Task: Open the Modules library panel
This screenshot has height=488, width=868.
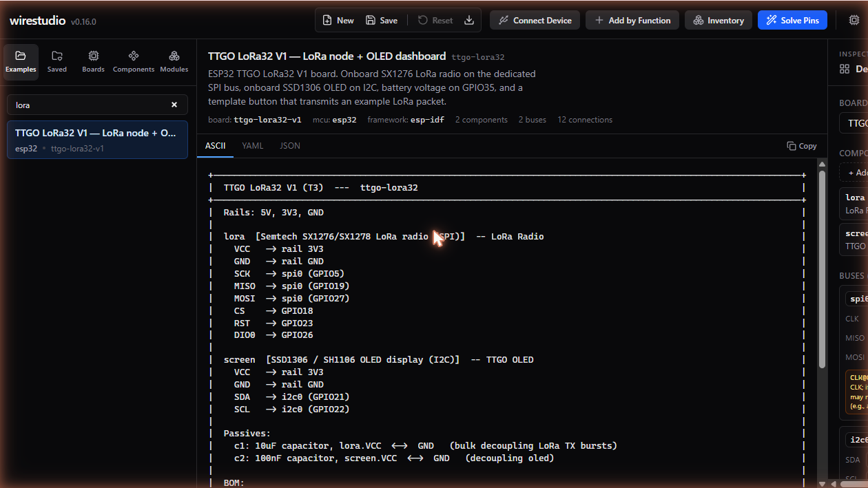Action: point(174,62)
